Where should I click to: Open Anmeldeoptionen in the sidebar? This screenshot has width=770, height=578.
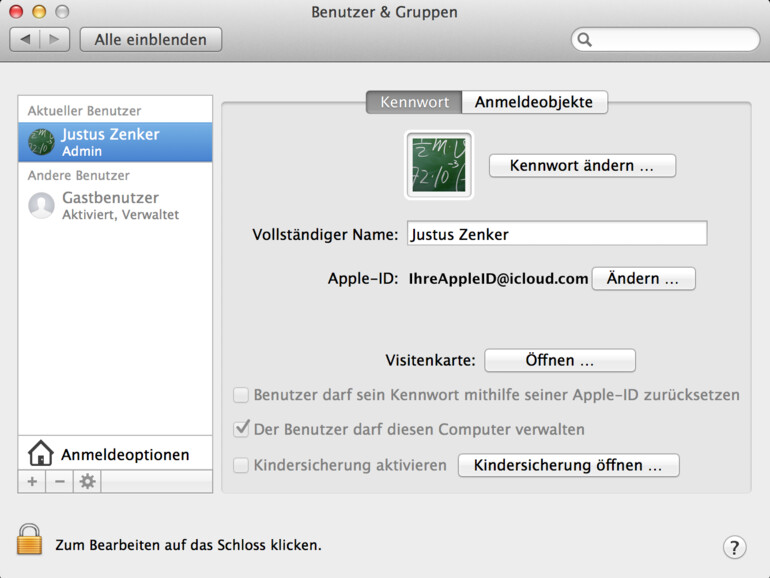tap(115, 453)
